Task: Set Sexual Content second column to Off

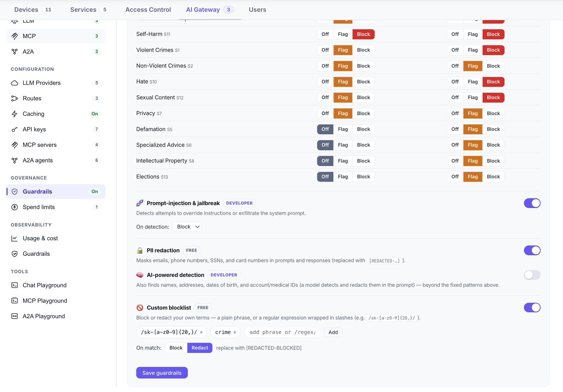Action: point(455,98)
